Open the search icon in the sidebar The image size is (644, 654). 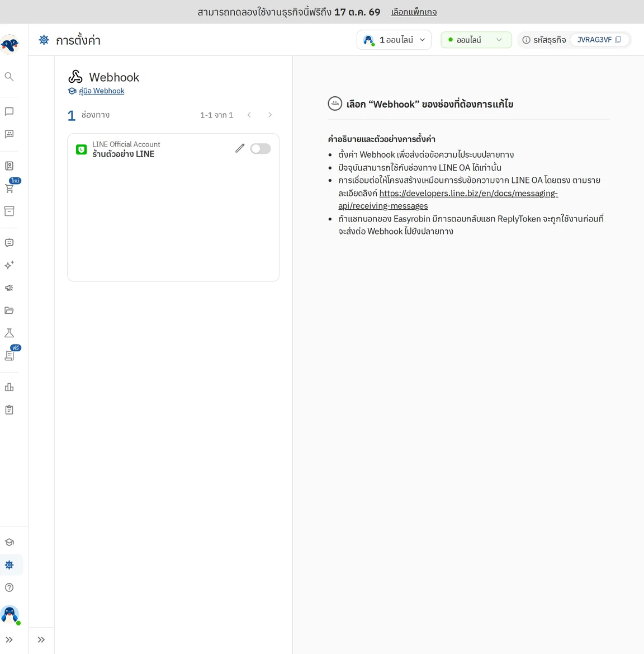click(x=9, y=76)
